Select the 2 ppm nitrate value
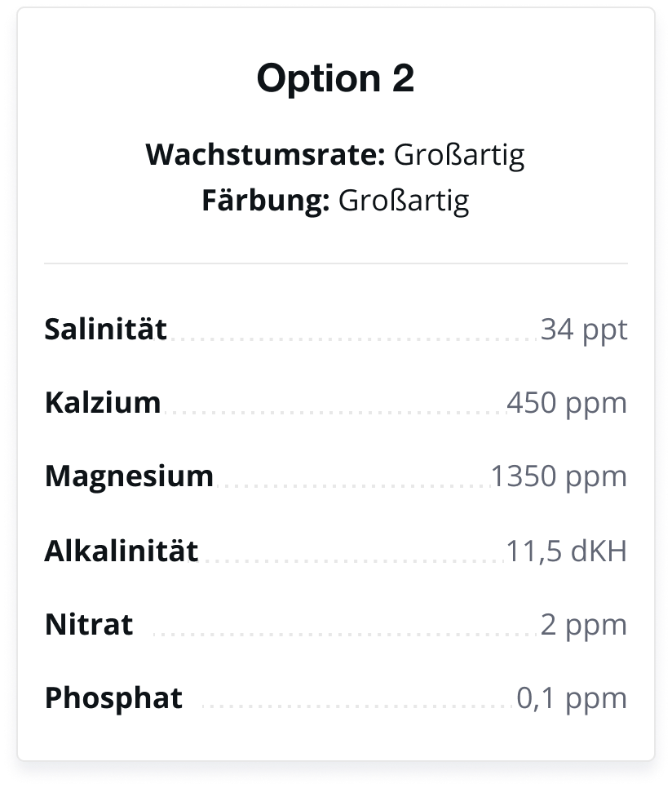The image size is (672, 788). (x=584, y=626)
